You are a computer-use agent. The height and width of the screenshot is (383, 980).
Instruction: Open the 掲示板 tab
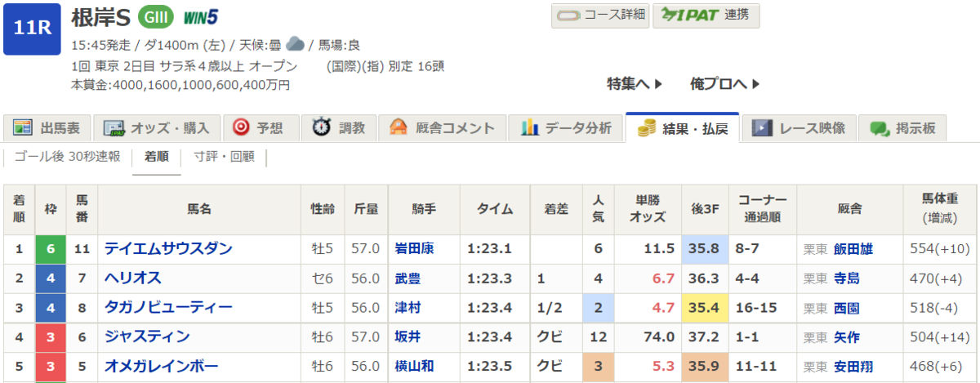click(x=902, y=127)
